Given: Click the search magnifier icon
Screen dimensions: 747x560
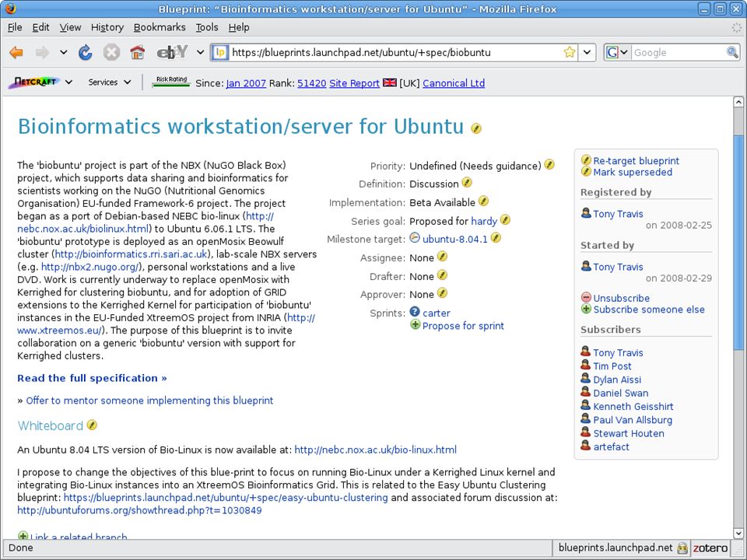Looking at the screenshot, I should click(732, 52).
